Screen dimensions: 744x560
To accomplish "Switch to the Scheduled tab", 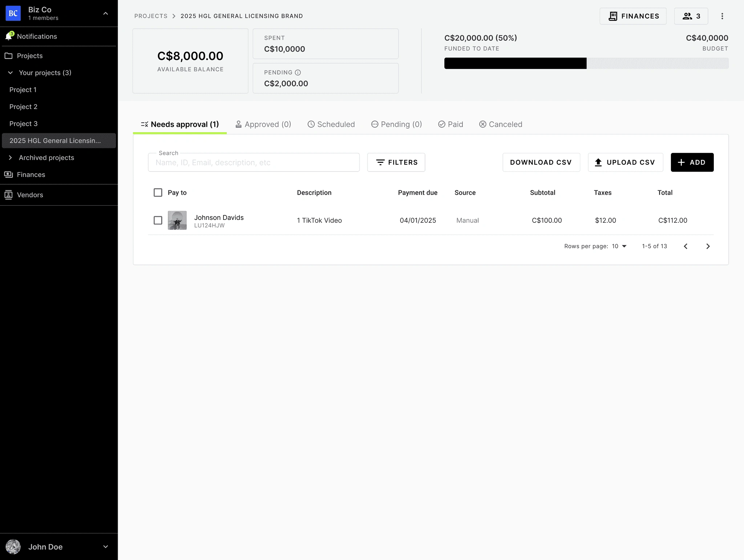I will point(331,124).
